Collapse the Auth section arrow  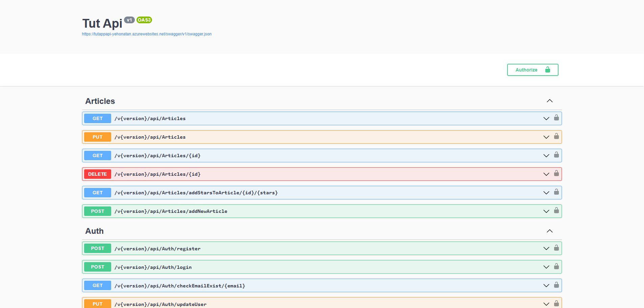pos(550,231)
